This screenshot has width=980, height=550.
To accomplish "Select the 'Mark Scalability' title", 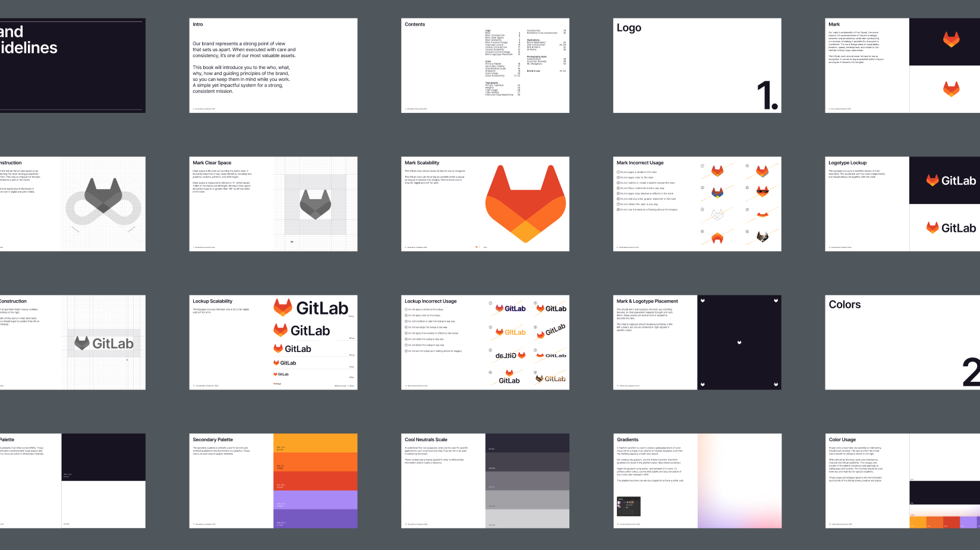I will point(422,163).
